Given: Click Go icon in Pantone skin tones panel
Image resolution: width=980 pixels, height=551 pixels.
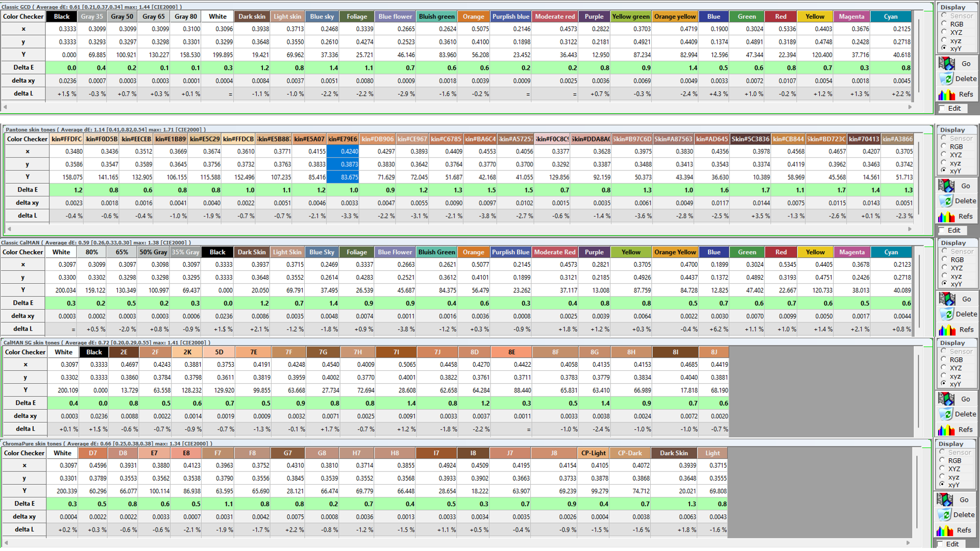Looking at the screenshot, I should 946,186.
